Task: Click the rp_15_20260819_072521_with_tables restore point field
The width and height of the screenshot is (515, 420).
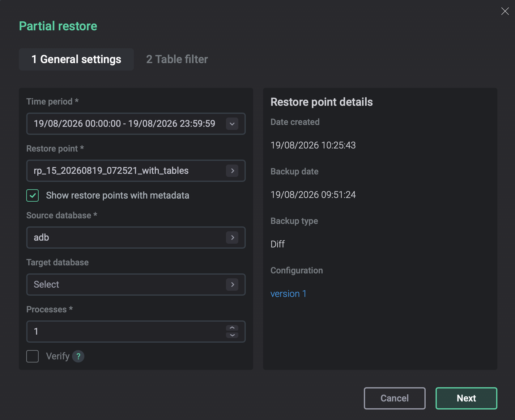Action: [x=136, y=171]
